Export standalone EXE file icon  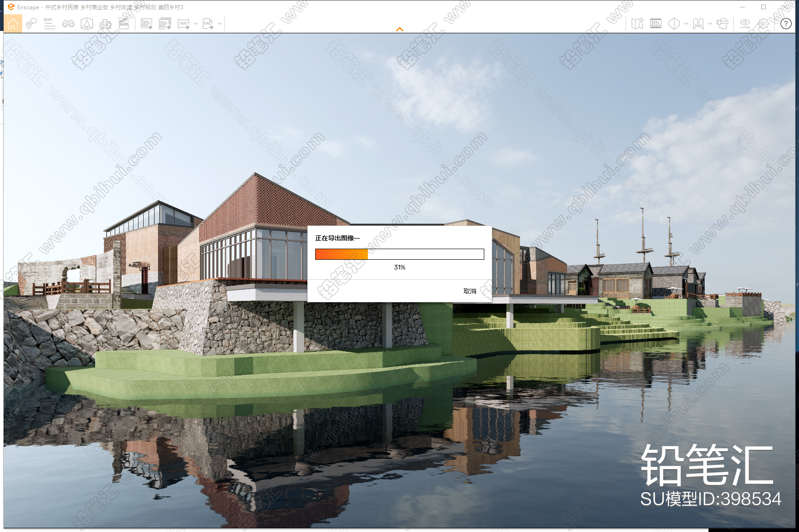coord(208,24)
